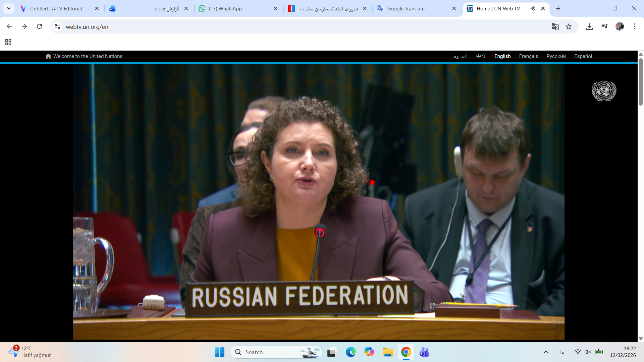Toggle the Wi-Fi network icon in tray
Screen dimensions: 644x362
[578, 352]
